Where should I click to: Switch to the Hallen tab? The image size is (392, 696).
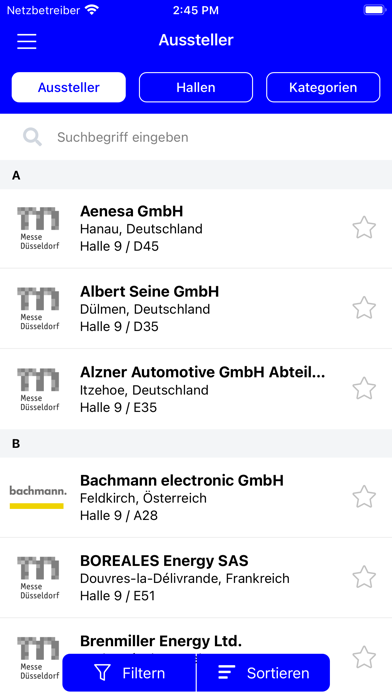tap(196, 87)
